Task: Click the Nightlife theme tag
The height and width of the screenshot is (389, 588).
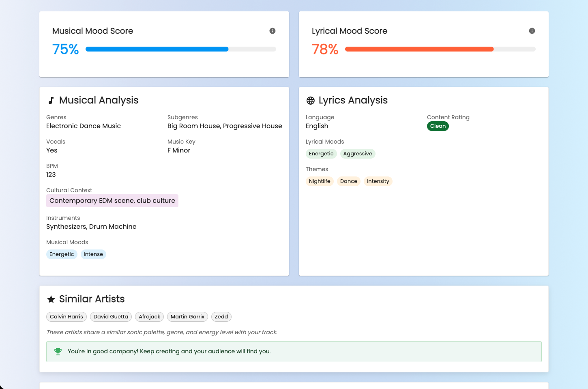Action: [320, 181]
